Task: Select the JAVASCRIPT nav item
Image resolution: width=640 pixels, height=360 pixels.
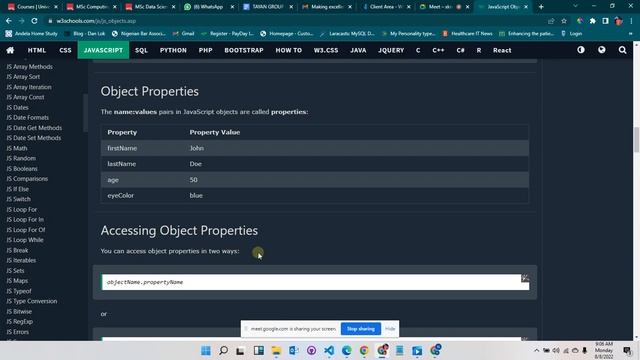Action: pos(103,50)
